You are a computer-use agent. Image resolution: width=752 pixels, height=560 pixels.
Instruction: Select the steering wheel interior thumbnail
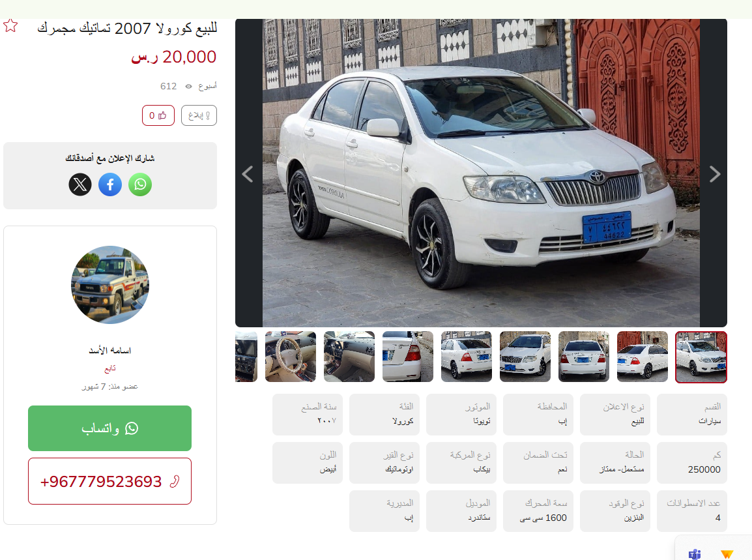[x=291, y=357]
